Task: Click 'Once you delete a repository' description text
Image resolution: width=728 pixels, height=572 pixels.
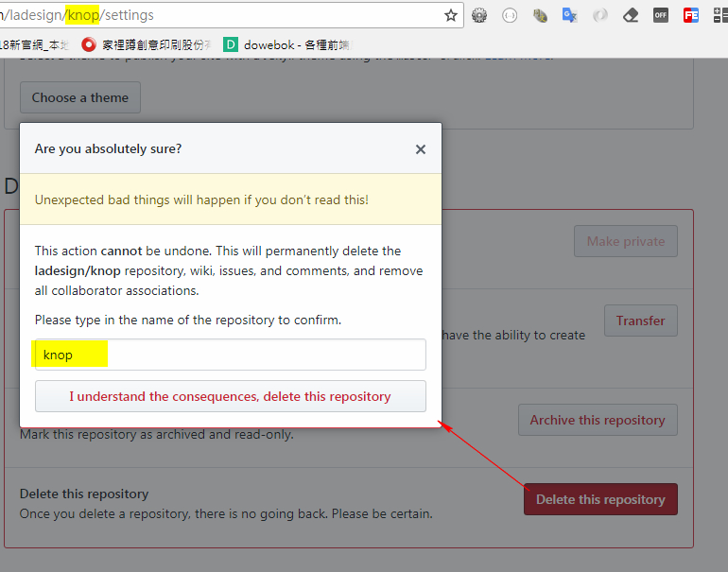Action: coord(226,514)
